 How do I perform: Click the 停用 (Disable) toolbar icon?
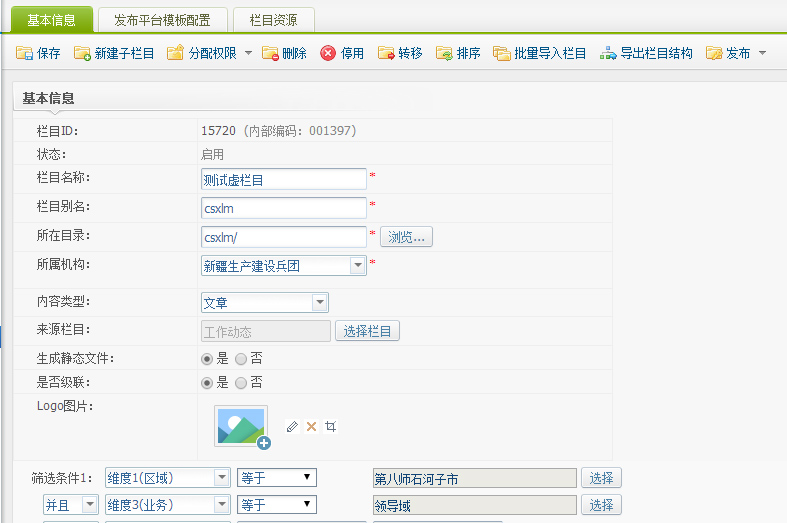pyautogui.click(x=328, y=53)
